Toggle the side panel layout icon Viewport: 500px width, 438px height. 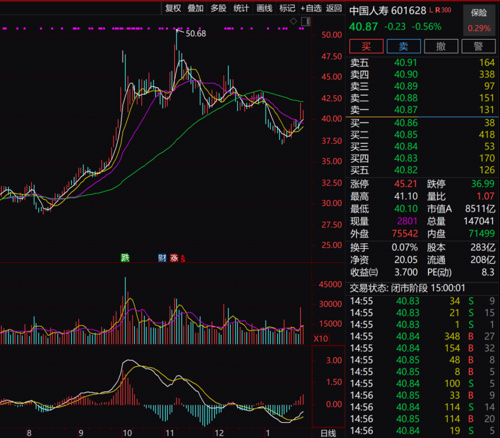[x=305, y=22]
